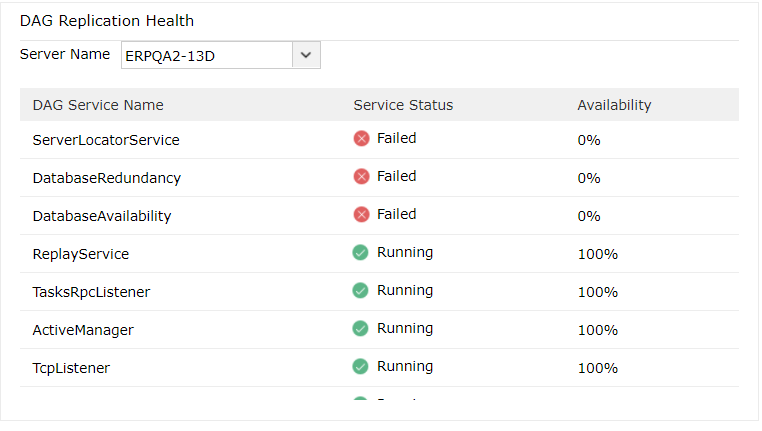The height and width of the screenshot is (431, 762).
Task: Select the DatabaseRedundancy service name
Action: click(x=106, y=178)
